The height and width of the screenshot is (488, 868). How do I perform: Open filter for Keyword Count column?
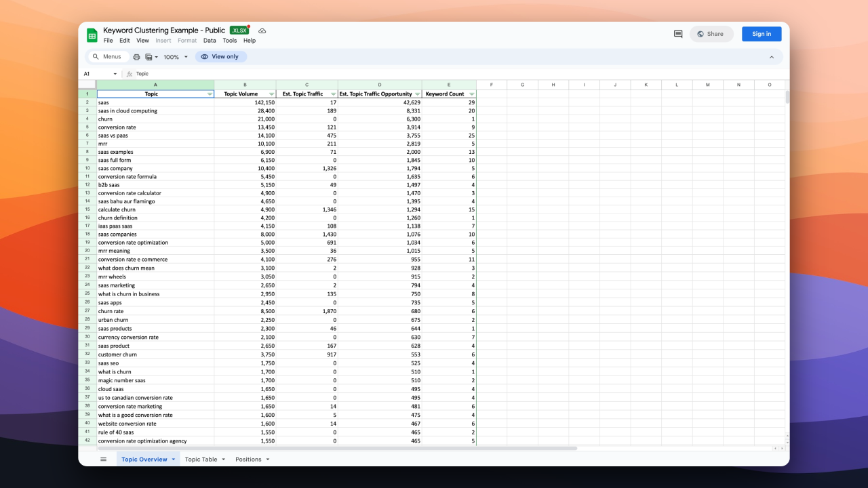471,94
